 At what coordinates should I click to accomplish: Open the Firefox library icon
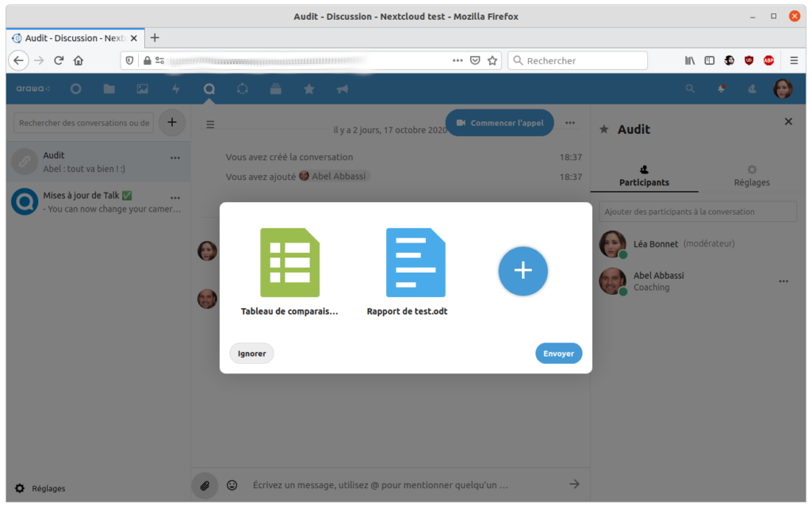coord(689,60)
